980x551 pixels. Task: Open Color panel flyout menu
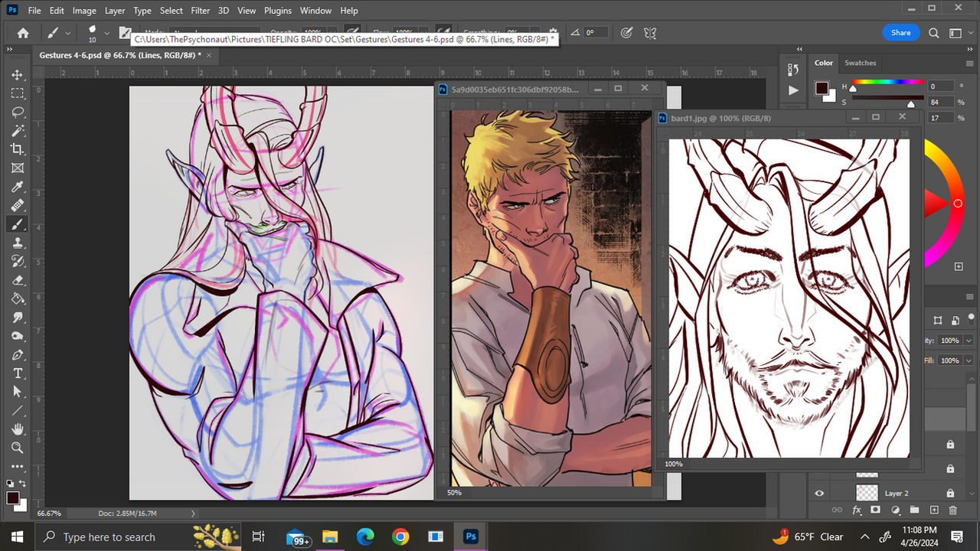click(969, 63)
